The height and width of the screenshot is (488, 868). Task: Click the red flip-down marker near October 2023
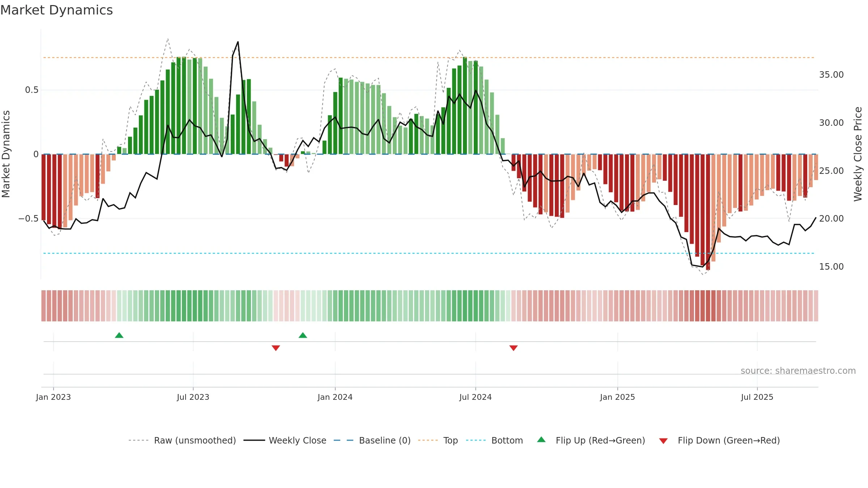pyautogui.click(x=276, y=348)
